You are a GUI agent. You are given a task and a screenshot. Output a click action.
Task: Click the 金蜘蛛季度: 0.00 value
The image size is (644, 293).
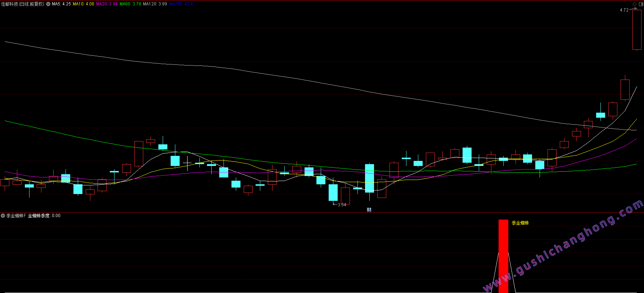(44, 216)
